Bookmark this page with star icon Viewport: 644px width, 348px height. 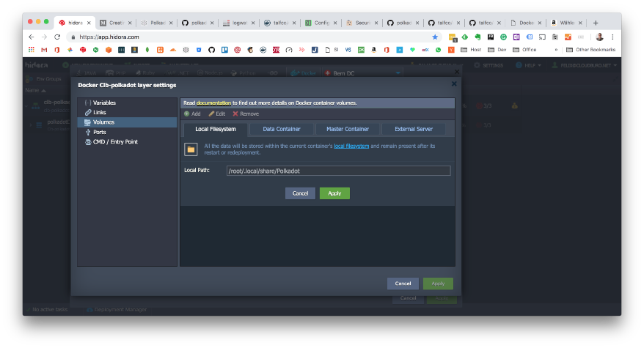pyautogui.click(x=434, y=37)
